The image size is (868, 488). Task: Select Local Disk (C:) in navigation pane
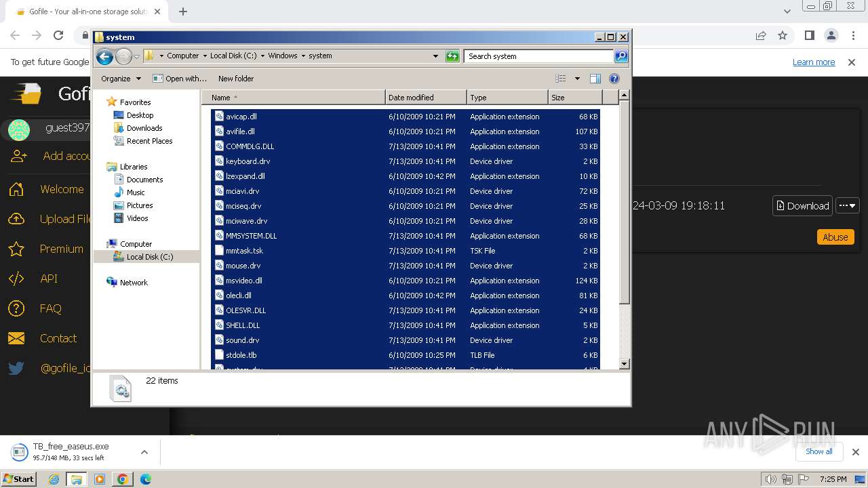(149, 257)
